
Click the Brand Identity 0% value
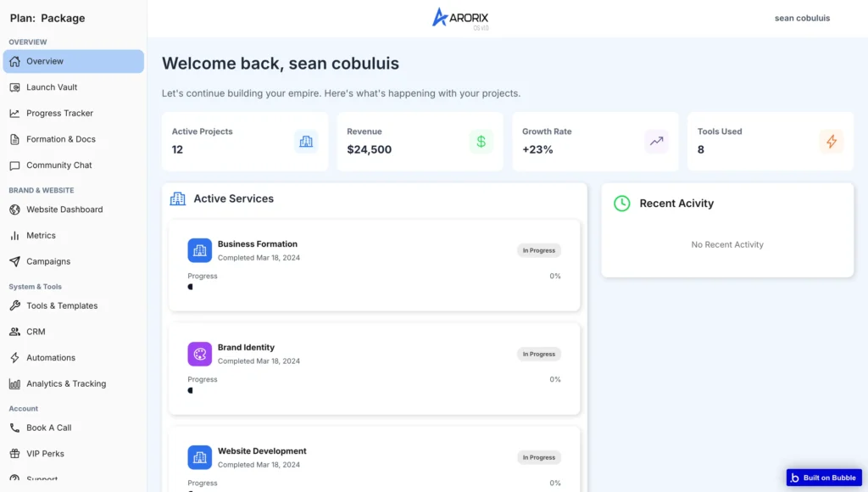click(x=555, y=379)
